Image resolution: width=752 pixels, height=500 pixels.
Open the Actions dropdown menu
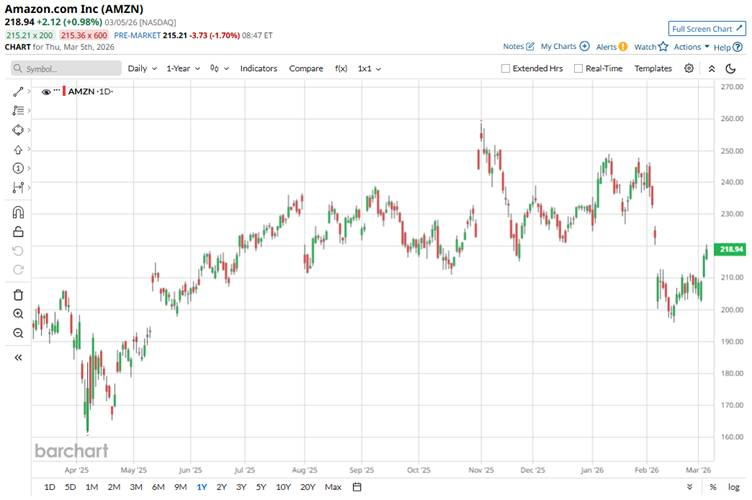pyautogui.click(x=691, y=46)
